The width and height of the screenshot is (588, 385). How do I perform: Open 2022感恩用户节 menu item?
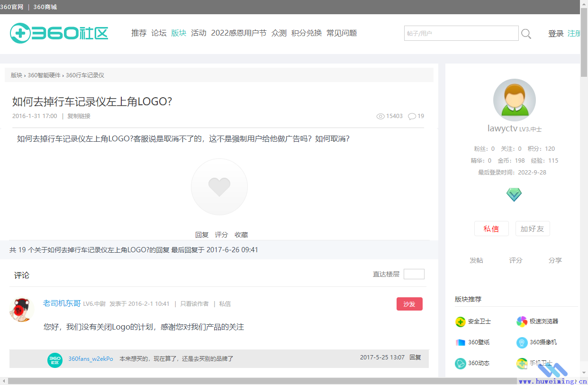tap(239, 33)
